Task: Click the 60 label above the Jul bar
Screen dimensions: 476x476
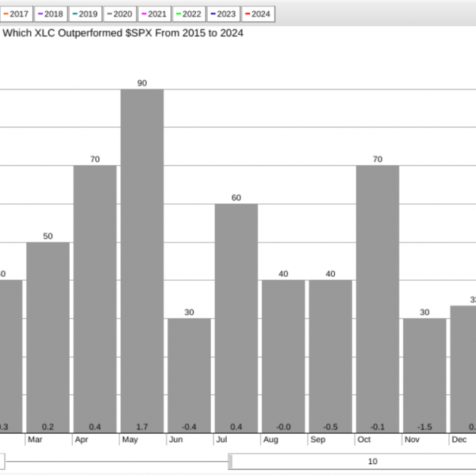Action: [236, 198]
